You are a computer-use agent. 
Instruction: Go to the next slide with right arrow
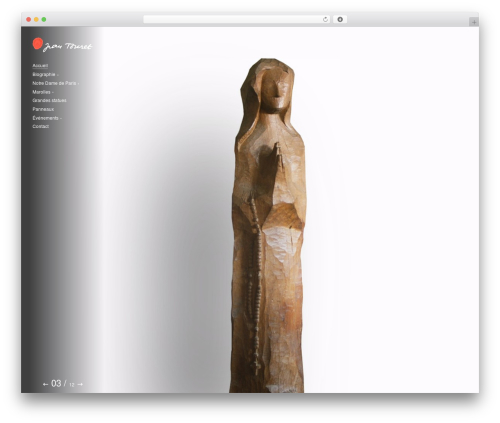click(x=80, y=384)
